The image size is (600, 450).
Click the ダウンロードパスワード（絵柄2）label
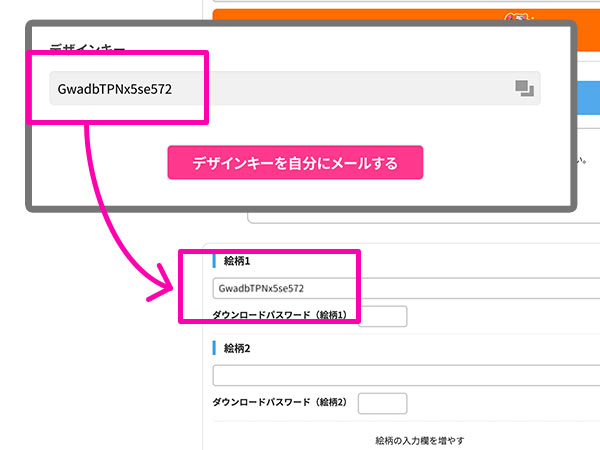click(280, 402)
